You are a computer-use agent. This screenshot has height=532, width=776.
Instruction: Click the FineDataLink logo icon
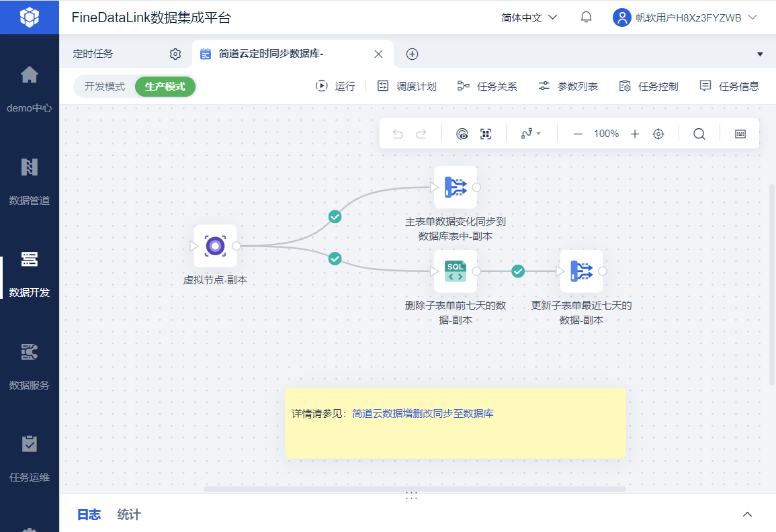[29, 17]
